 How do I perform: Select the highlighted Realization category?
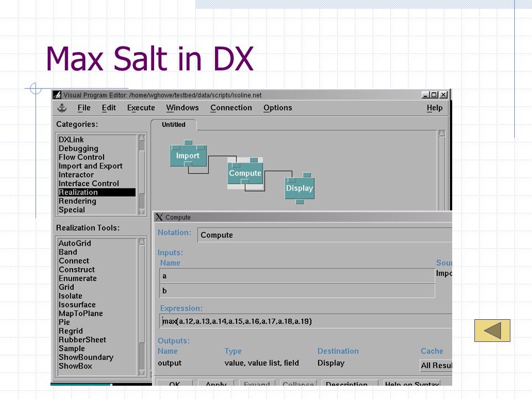point(96,192)
